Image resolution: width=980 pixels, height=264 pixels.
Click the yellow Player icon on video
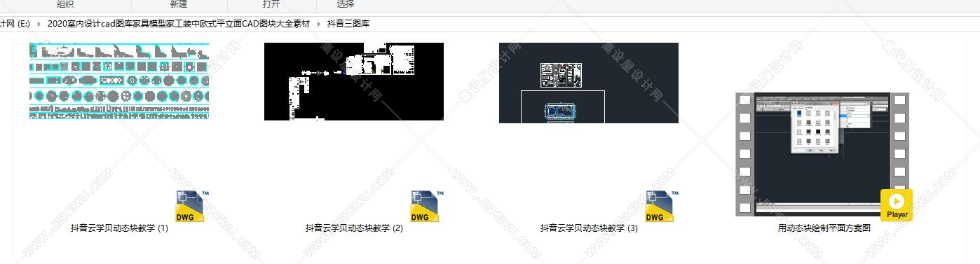pyautogui.click(x=897, y=205)
